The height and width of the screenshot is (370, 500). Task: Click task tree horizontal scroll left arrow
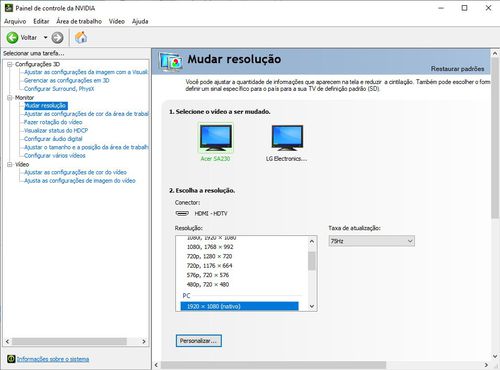pyautogui.click(x=7, y=341)
